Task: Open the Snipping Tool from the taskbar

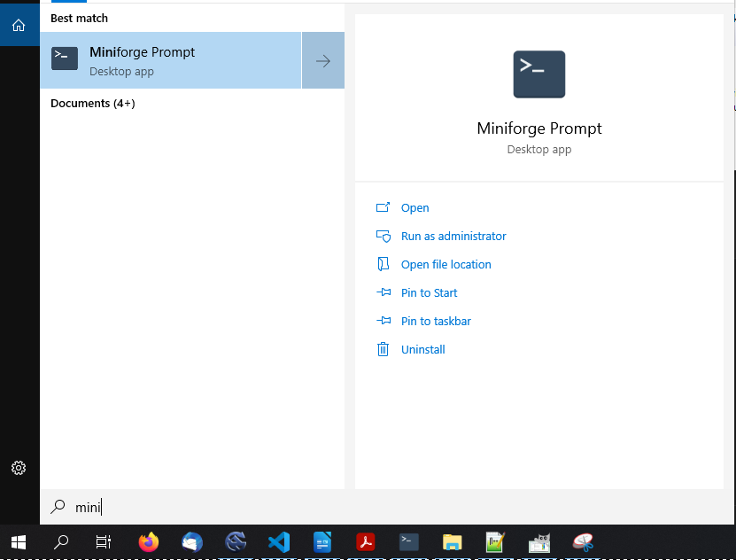Action: 583,542
